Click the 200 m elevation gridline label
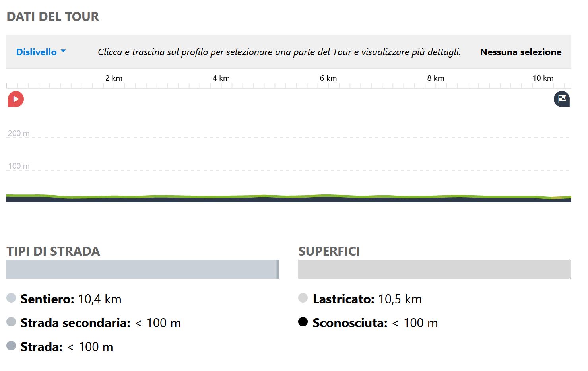 [19, 133]
